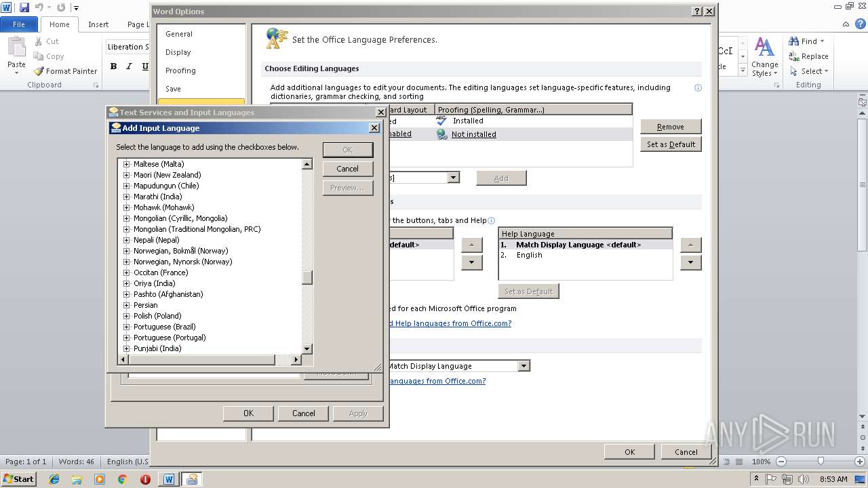
Task: Zoom out using status bar minus icon
Action: [x=781, y=462]
